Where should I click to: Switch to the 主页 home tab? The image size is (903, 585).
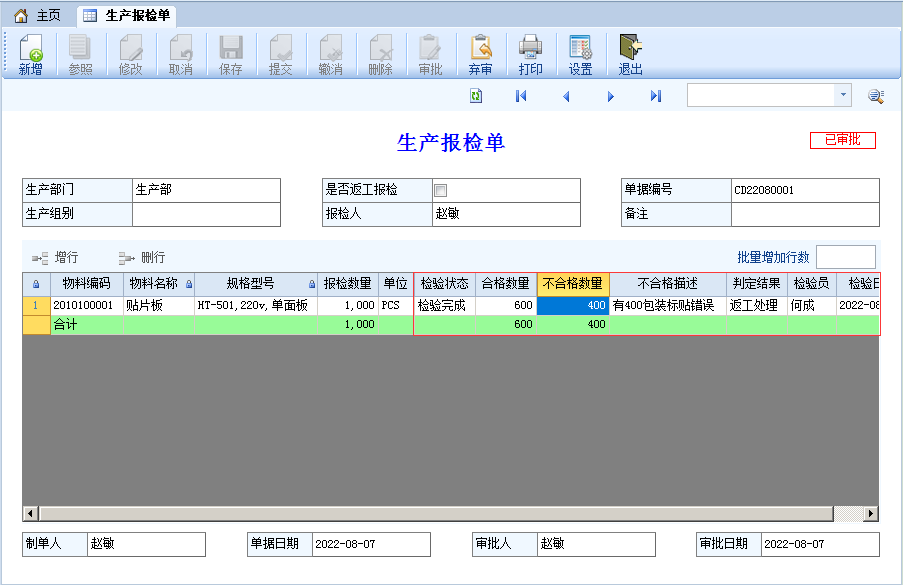38,16
